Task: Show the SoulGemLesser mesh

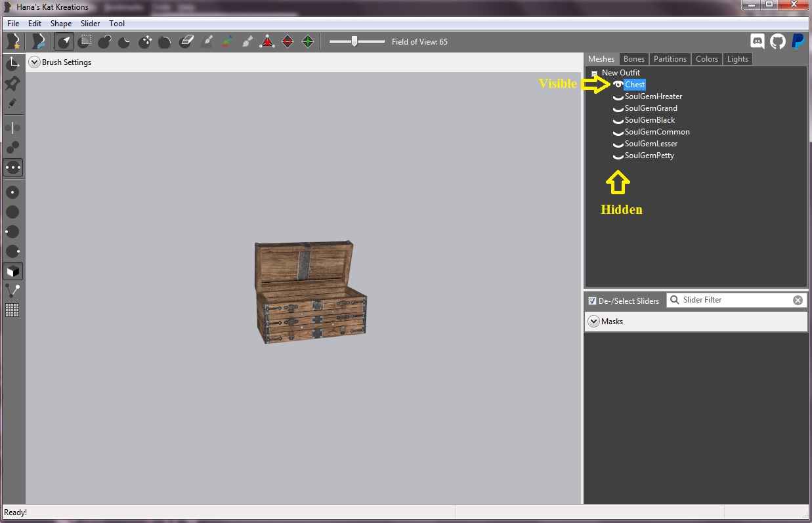Action: pos(618,144)
